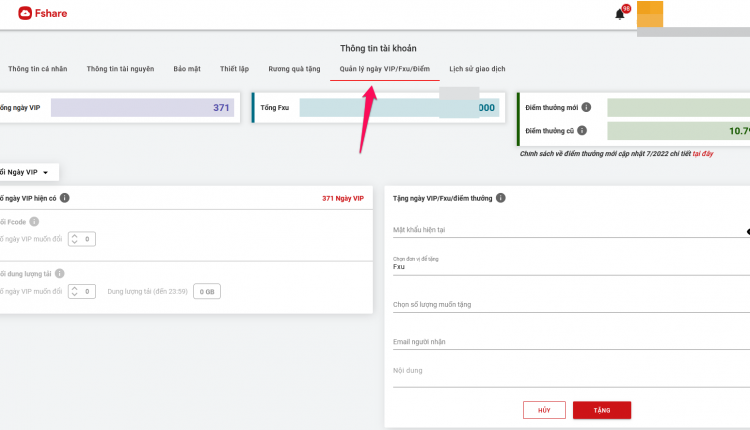Open info icon beside Số ngày VIP hiện có
This screenshot has width=750, height=430.
tap(65, 198)
